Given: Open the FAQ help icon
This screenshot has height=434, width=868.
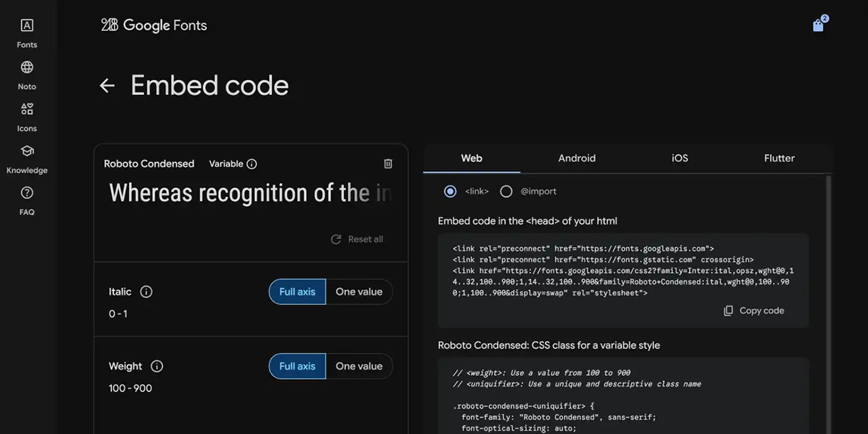Looking at the screenshot, I should tap(27, 193).
